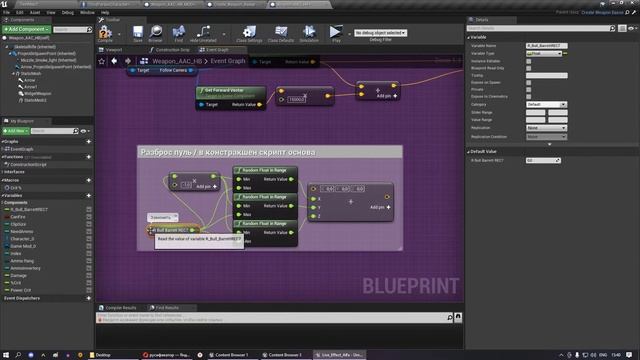The width and height of the screenshot is (640, 360).
Task: Add an event dispatcher with its plus icon
Action: (x=89, y=298)
